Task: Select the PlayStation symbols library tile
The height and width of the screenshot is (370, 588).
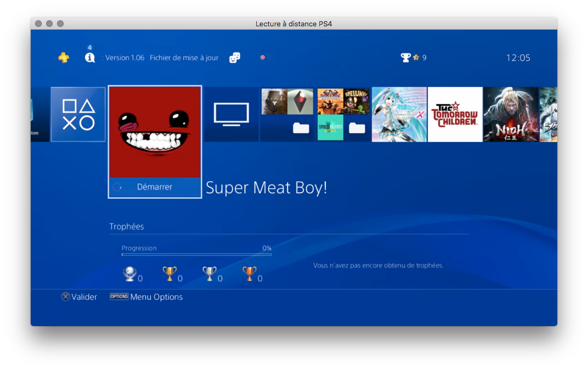Action: point(78,114)
